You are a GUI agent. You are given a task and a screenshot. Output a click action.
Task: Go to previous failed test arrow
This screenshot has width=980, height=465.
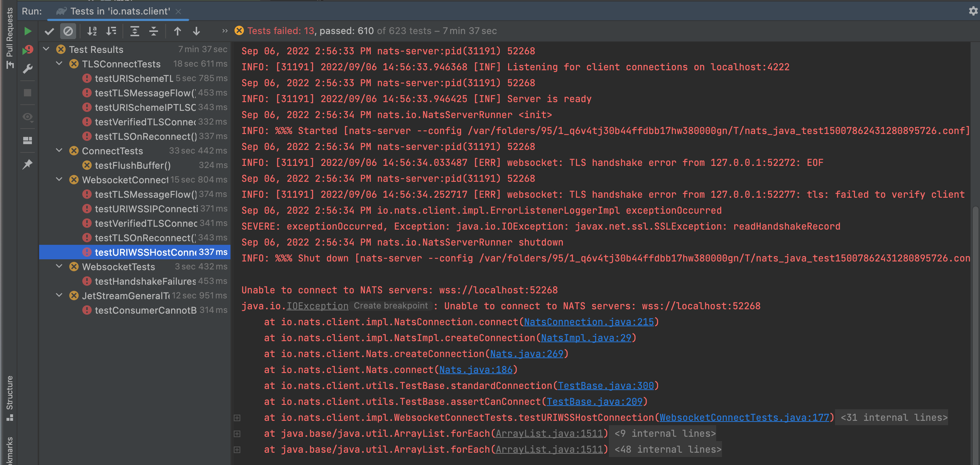point(177,31)
